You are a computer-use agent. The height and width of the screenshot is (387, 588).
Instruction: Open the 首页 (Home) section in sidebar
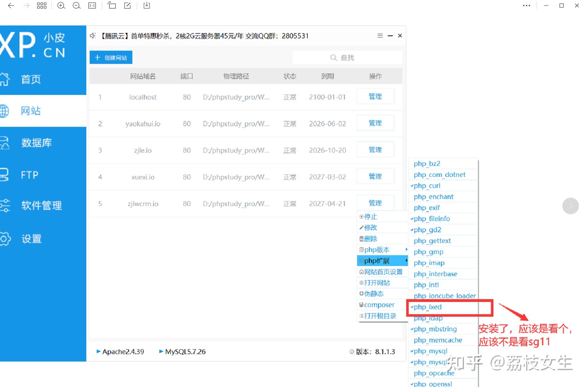pyautogui.click(x=30, y=79)
